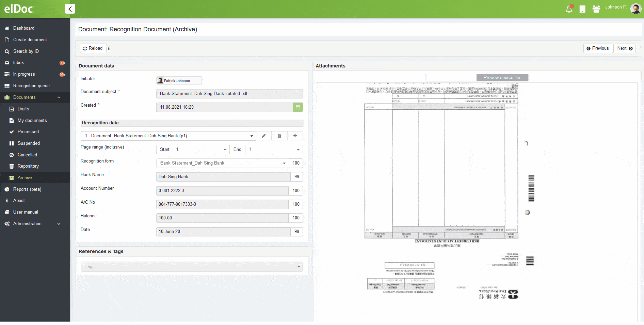The height and width of the screenshot is (325, 644).
Task: Click the User manual book icon
Action: [7, 212]
